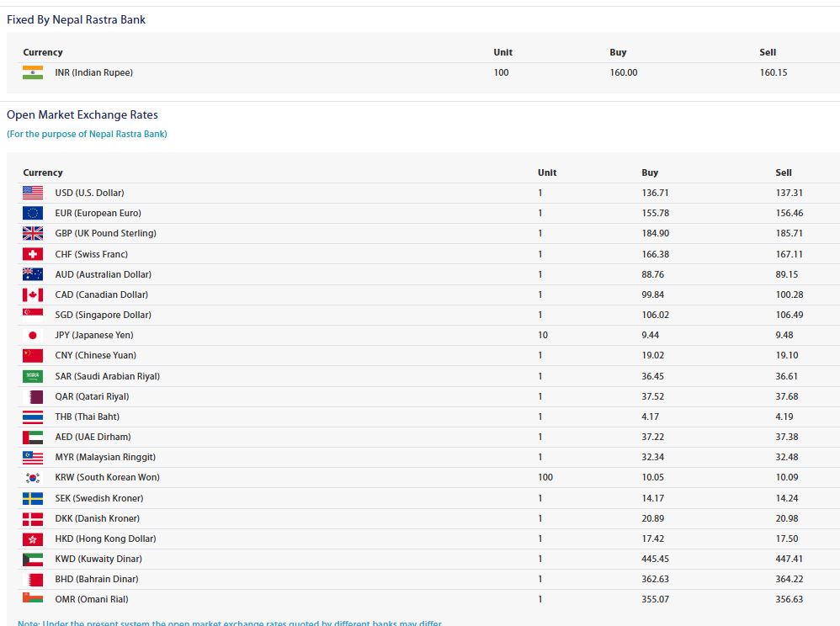Click the 'DKK (Danish Kroner)' label

pyautogui.click(x=97, y=519)
